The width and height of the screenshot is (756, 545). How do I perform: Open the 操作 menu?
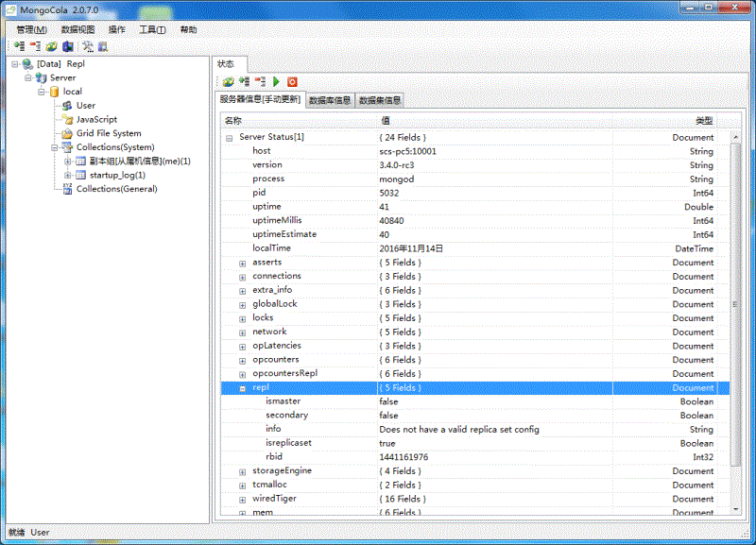[117, 30]
